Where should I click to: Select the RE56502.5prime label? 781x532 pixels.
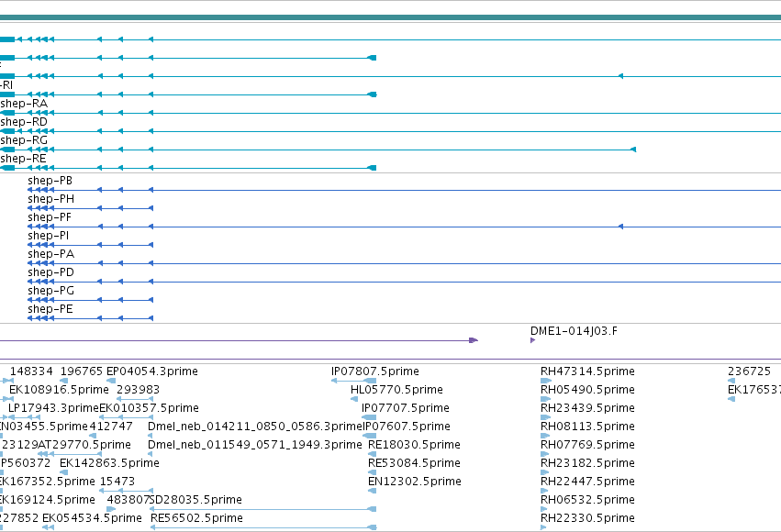click(x=196, y=518)
